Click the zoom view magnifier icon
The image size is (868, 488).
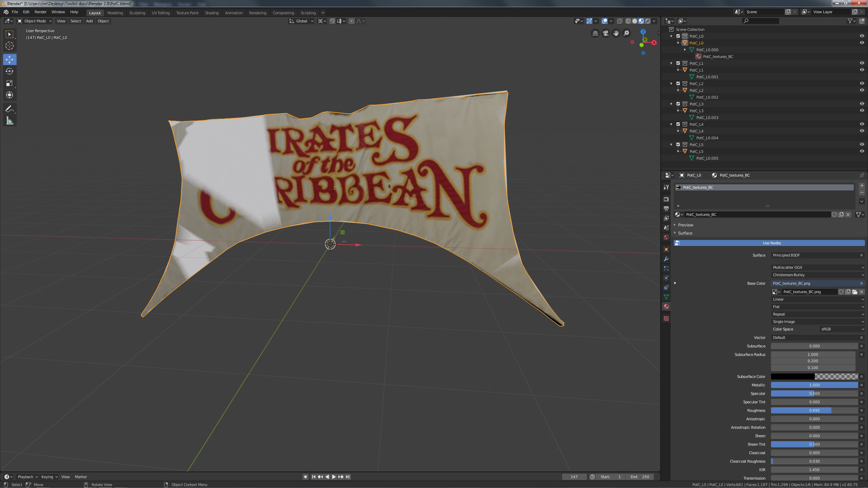(x=627, y=33)
